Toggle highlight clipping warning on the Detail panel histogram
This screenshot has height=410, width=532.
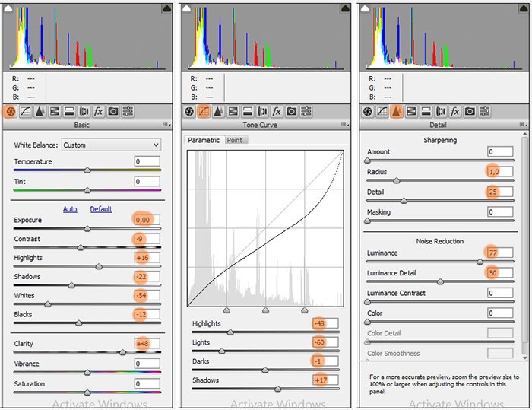(x=521, y=8)
